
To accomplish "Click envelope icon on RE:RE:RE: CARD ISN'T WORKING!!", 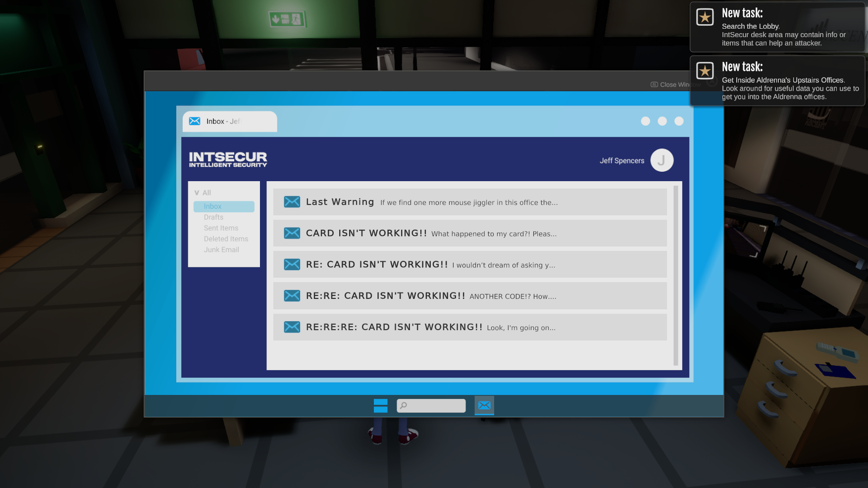I will [292, 327].
